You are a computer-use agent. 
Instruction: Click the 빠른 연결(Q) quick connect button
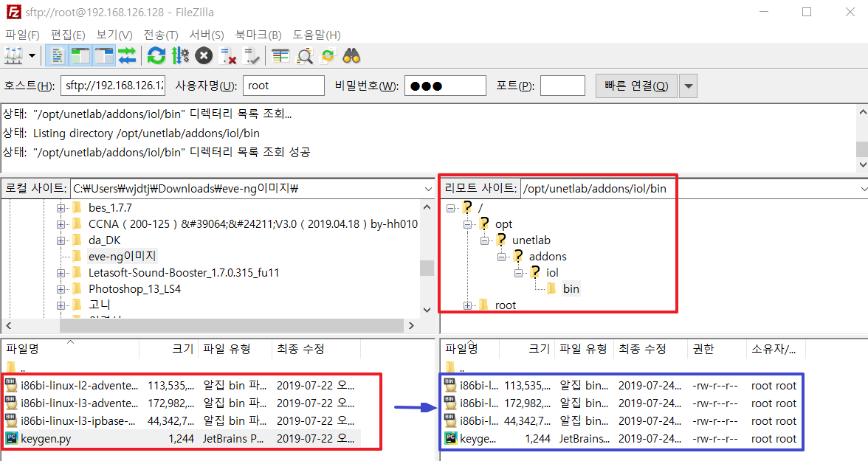coord(636,86)
